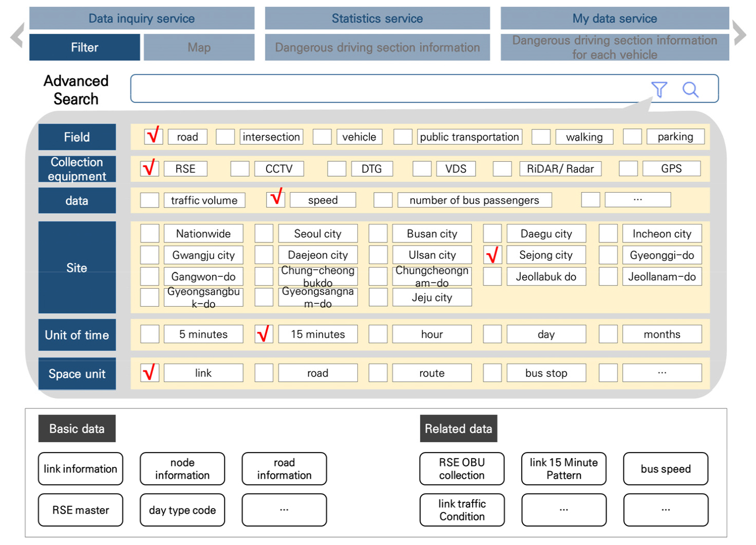Open link traffic Condition data

click(462, 510)
